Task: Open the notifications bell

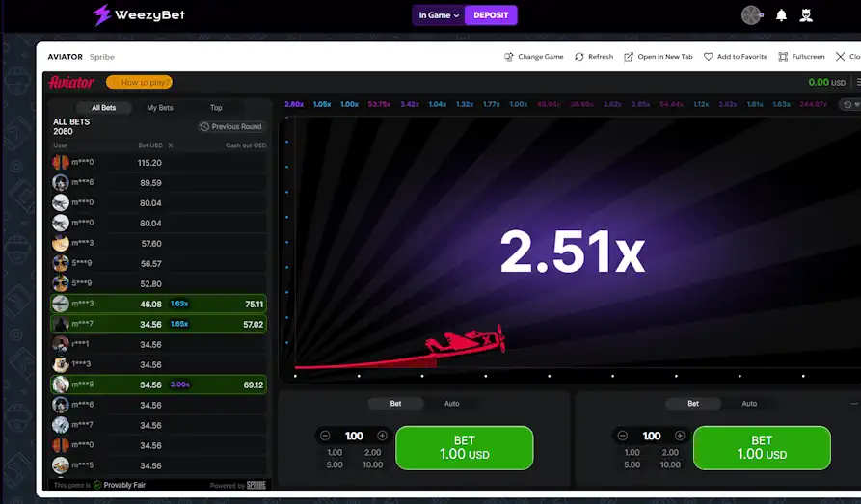Action: [x=781, y=14]
